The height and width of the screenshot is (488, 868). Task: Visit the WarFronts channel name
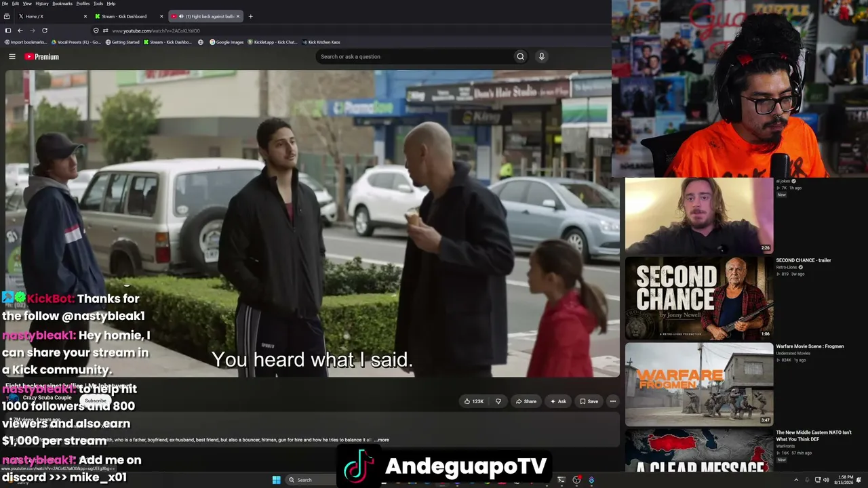(785, 446)
